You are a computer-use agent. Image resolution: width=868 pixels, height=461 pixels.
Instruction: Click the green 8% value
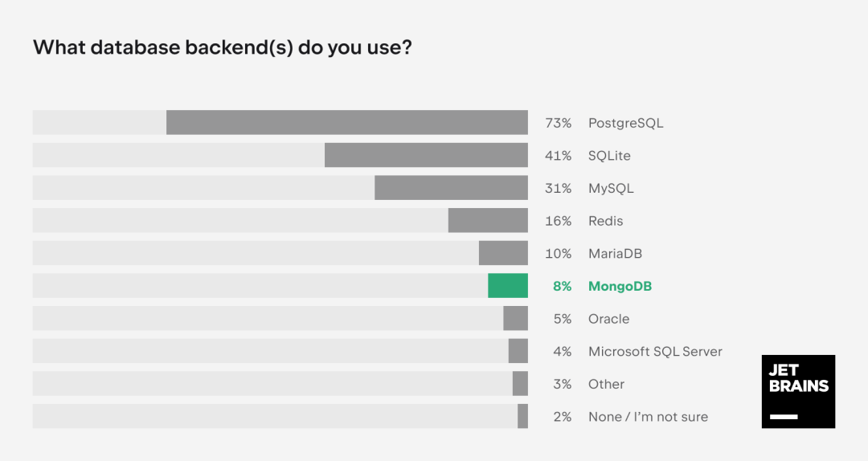click(x=563, y=286)
